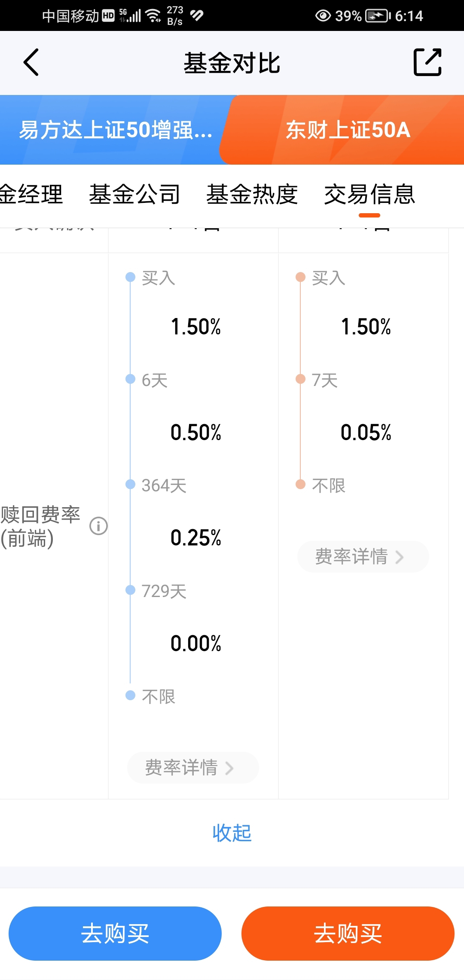
Task: Switch to 基金公司 tab
Action: coord(134,194)
